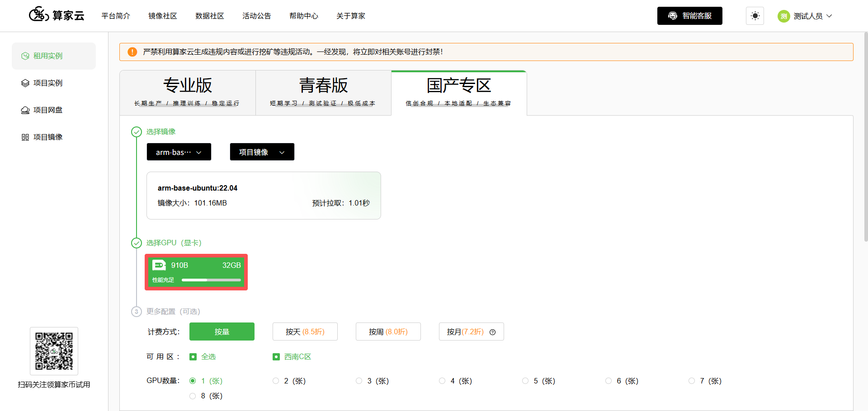
Task: Switch to the 国产专区 tab
Action: (459, 93)
